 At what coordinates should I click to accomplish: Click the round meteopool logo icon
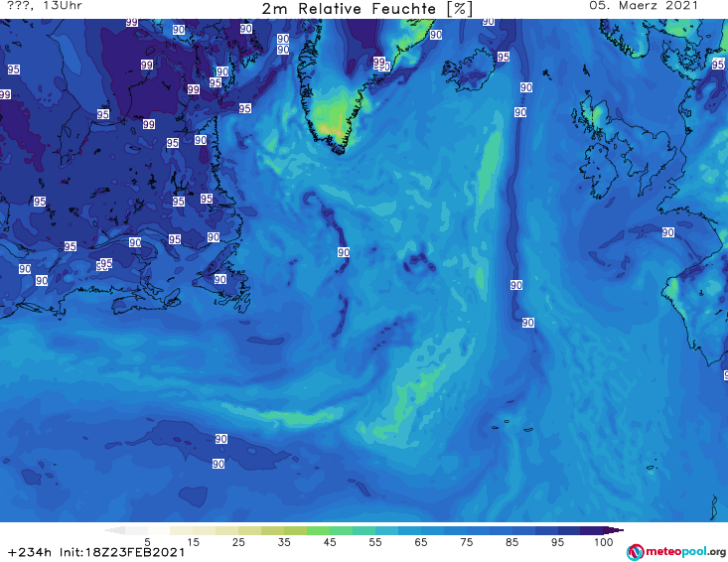635,552
